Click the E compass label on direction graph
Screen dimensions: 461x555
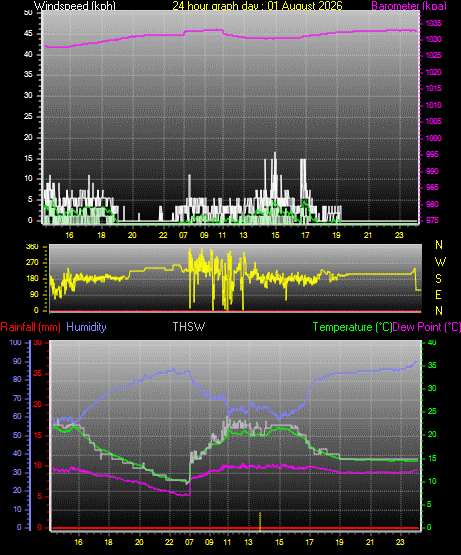pos(438,294)
